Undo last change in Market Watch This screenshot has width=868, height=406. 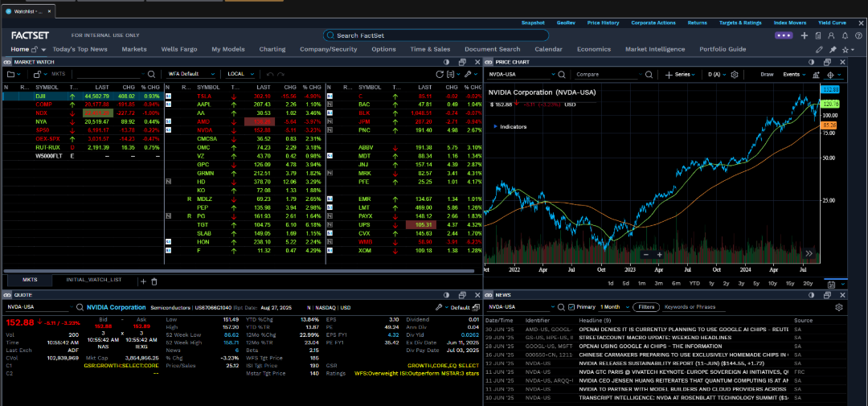[x=270, y=74]
